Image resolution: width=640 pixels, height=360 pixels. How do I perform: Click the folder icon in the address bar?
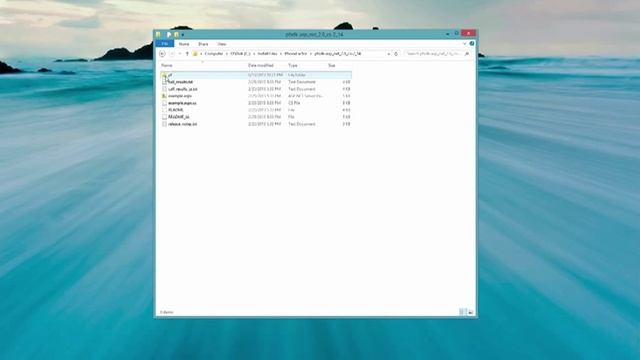pyautogui.click(x=195, y=53)
